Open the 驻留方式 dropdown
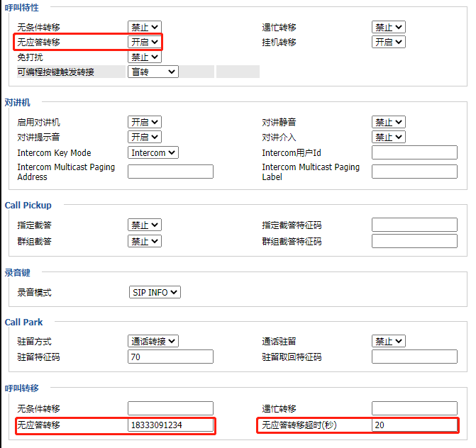Screen dimensions: 476x448 pyautogui.click(x=153, y=341)
